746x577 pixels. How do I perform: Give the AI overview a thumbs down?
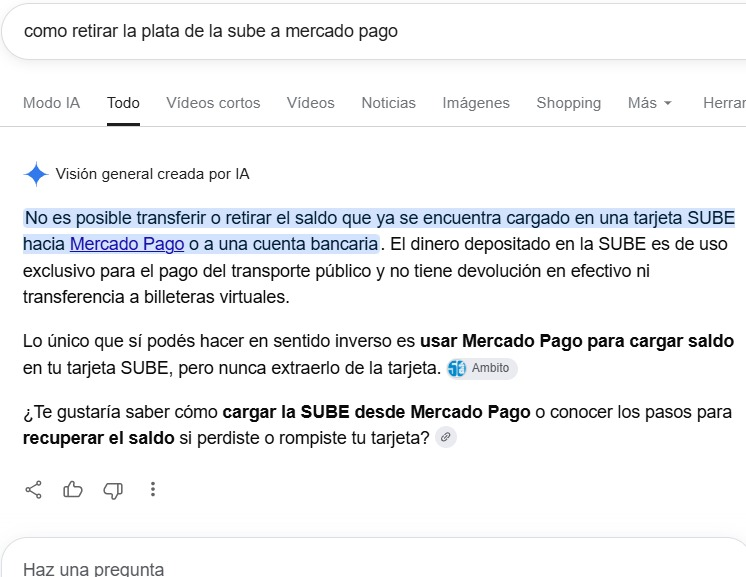click(113, 490)
